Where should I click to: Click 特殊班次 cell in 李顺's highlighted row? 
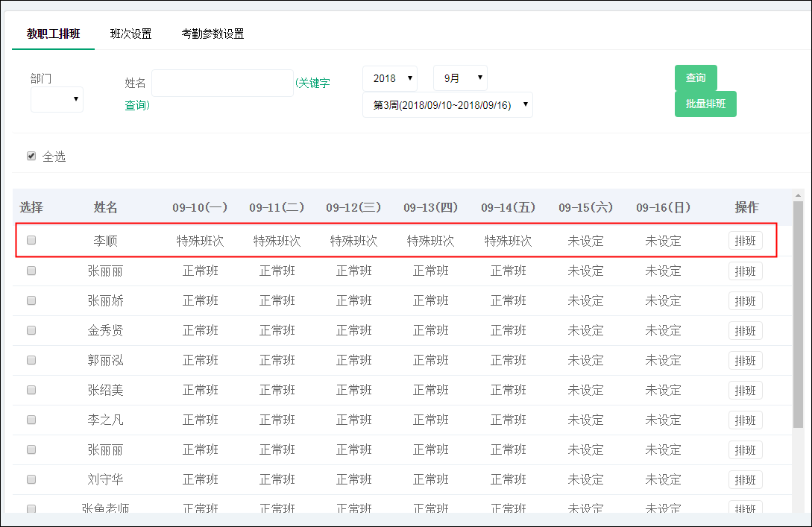tap(200, 241)
